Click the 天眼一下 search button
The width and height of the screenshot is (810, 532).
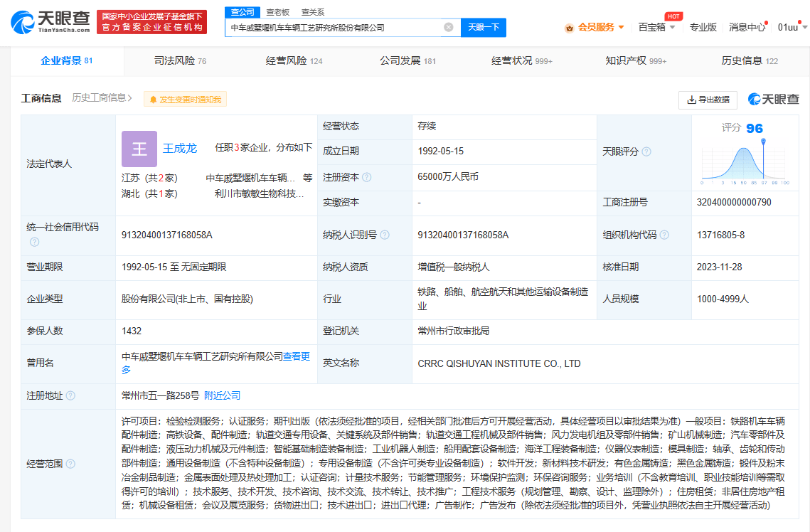(484, 27)
